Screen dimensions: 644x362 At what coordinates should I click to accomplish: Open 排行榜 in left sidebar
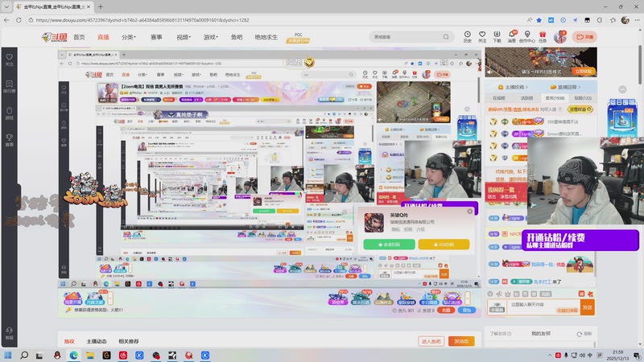tap(9, 87)
